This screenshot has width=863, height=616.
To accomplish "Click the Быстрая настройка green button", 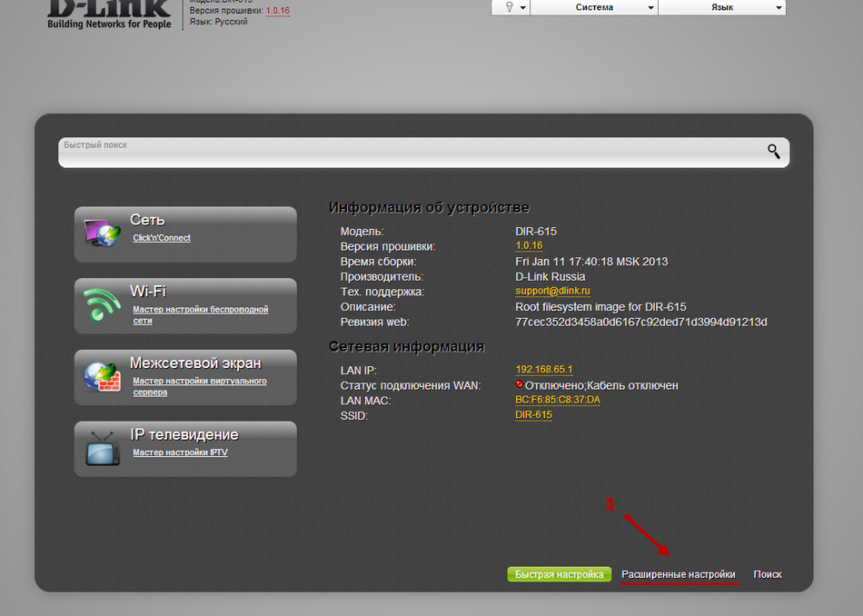I will click(x=560, y=574).
